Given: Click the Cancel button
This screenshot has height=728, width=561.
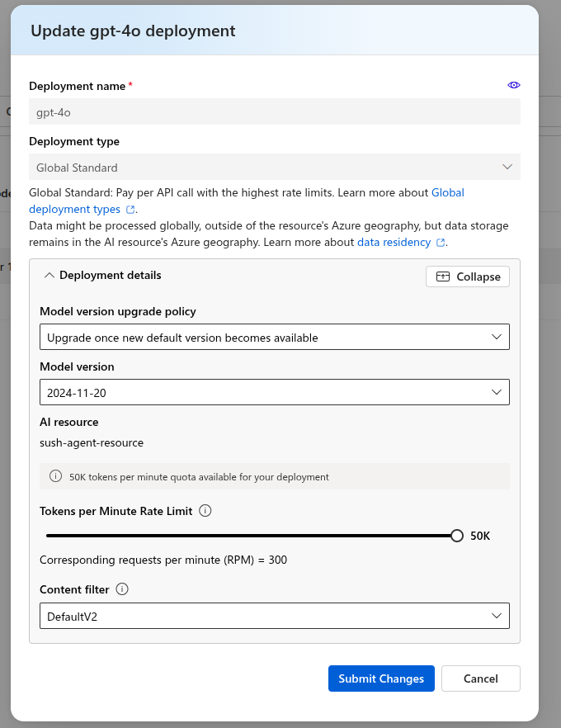Looking at the screenshot, I should (480, 678).
